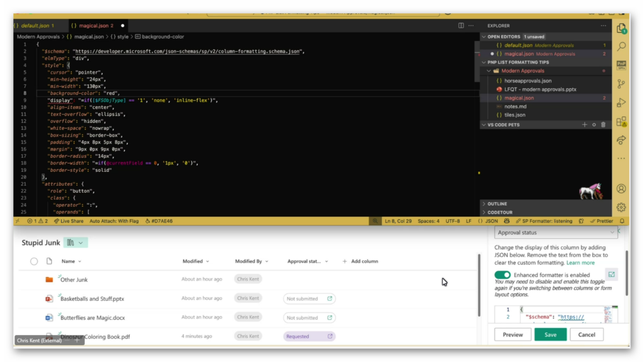Open the Run and Debug view

(x=621, y=103)
